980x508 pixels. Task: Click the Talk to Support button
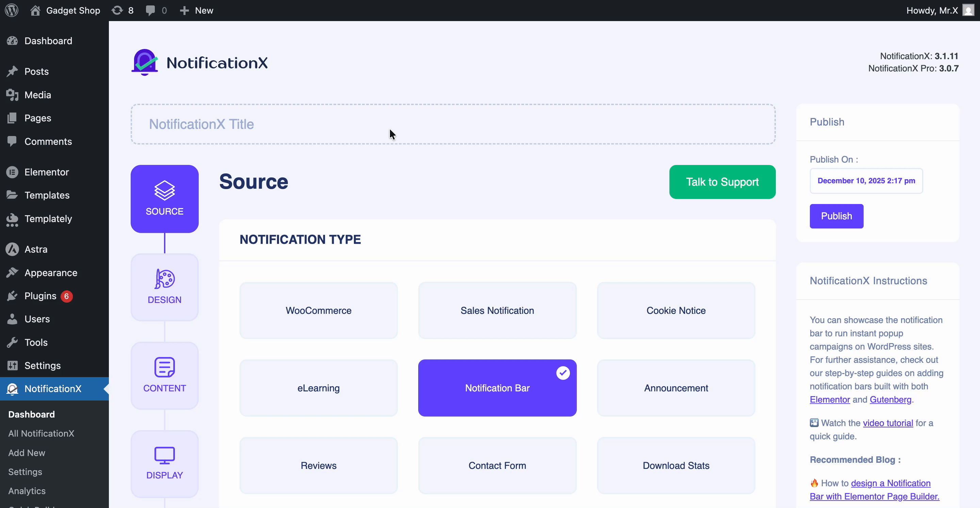click(722, 182)
